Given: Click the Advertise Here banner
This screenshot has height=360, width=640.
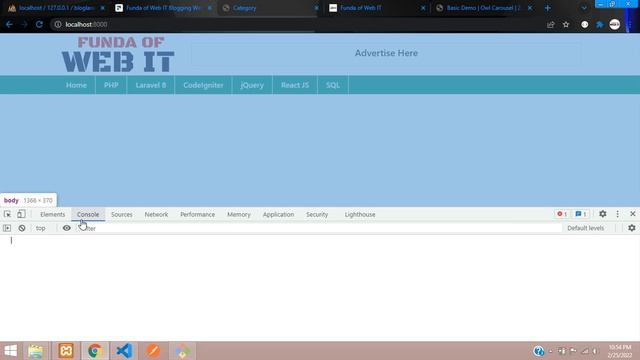Looking at the screenshot, I should [x=386, y=53].
